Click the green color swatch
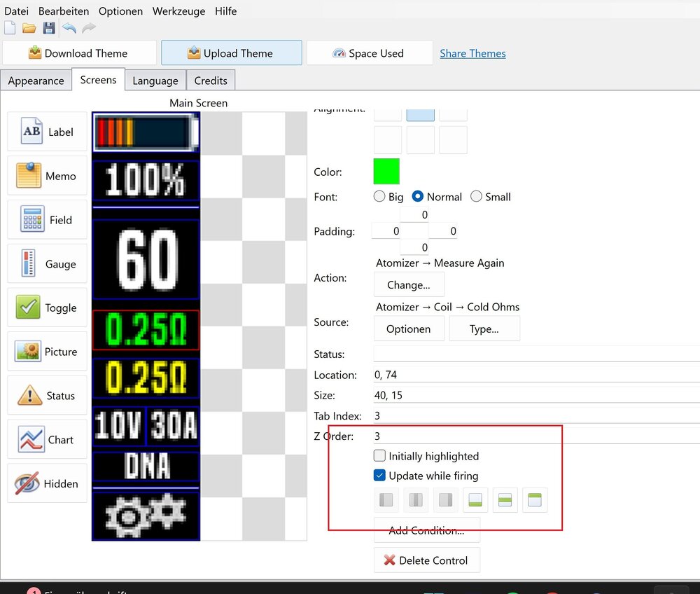 point(386,171)
